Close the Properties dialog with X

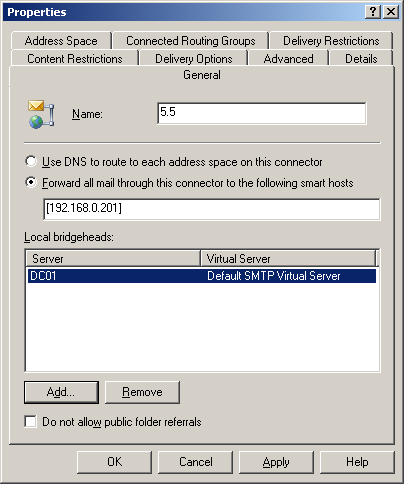coord(391,12)
